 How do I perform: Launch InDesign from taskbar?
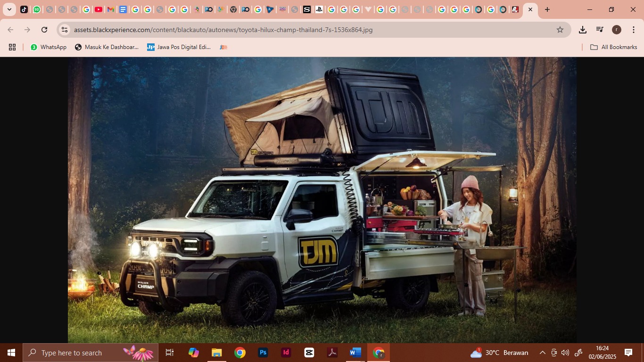[286, 353]
